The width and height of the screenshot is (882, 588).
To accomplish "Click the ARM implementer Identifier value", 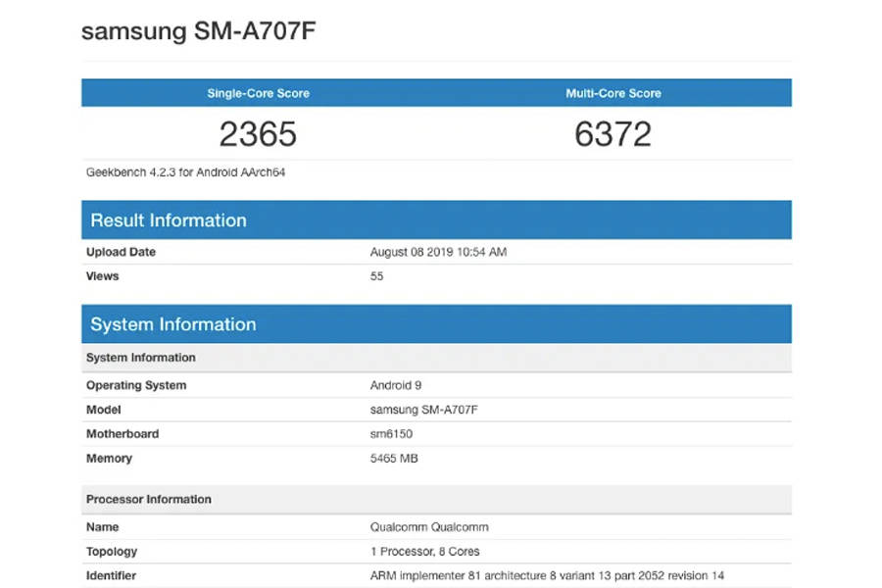I will pyautogui.click(x=546, y=575).
